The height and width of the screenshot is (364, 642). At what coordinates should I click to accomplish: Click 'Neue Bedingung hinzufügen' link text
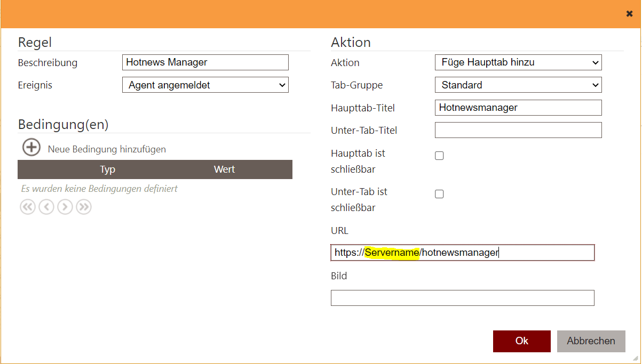[107, 149]
